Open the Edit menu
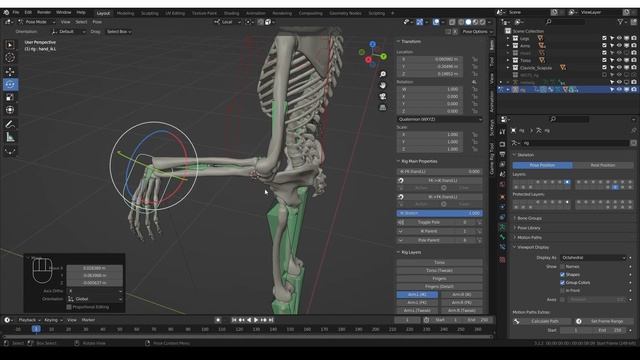Image resolution: width=640 pixels, height=360 pixels. tap(28, 13)
